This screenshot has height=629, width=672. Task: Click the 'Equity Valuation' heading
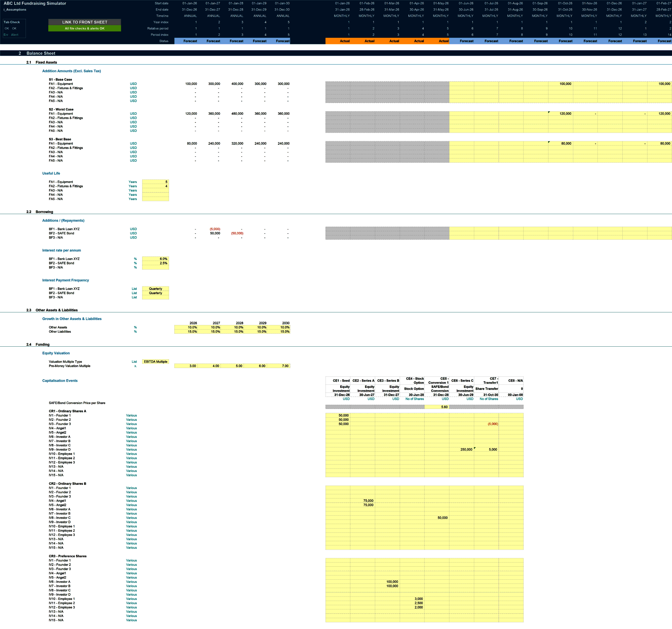coord(56,353)
